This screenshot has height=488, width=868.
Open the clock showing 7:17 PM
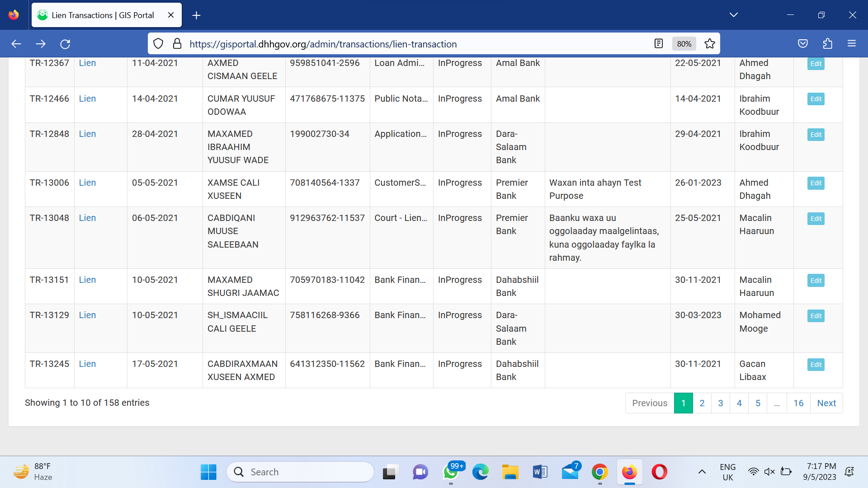[x=820, y=472]
